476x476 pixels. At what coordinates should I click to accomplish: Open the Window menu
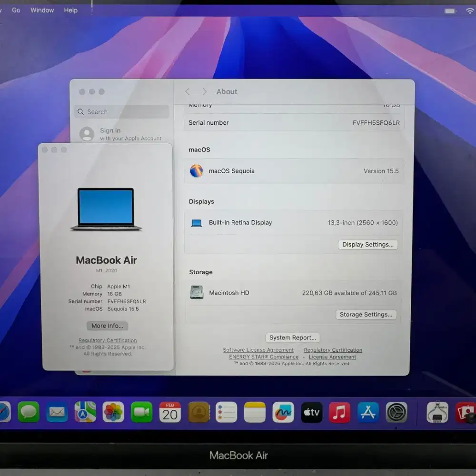42,10
